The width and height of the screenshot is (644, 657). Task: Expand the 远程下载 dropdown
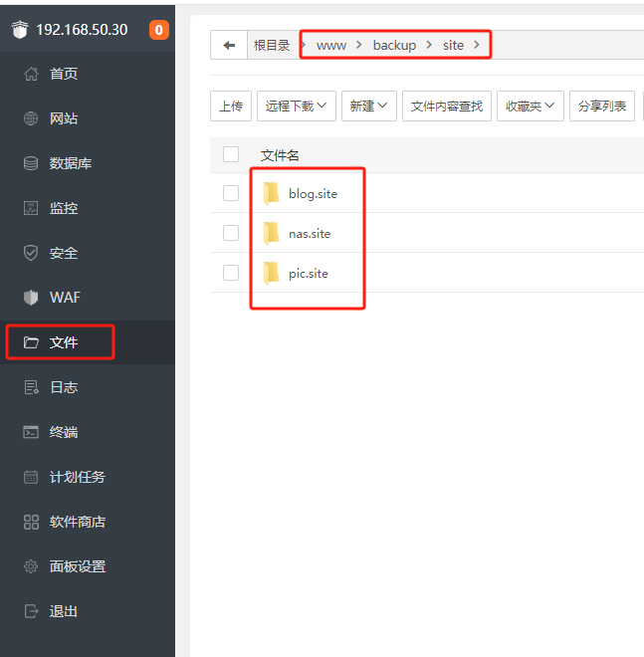[x=296, y=106]
